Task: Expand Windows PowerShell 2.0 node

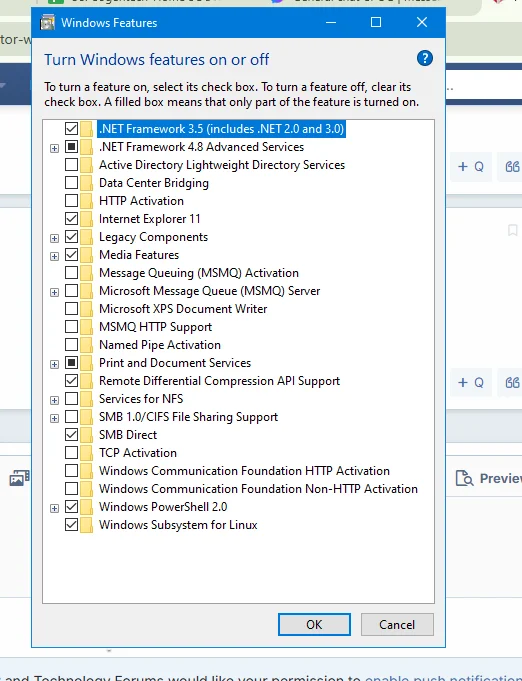Action: coord(54,509)
